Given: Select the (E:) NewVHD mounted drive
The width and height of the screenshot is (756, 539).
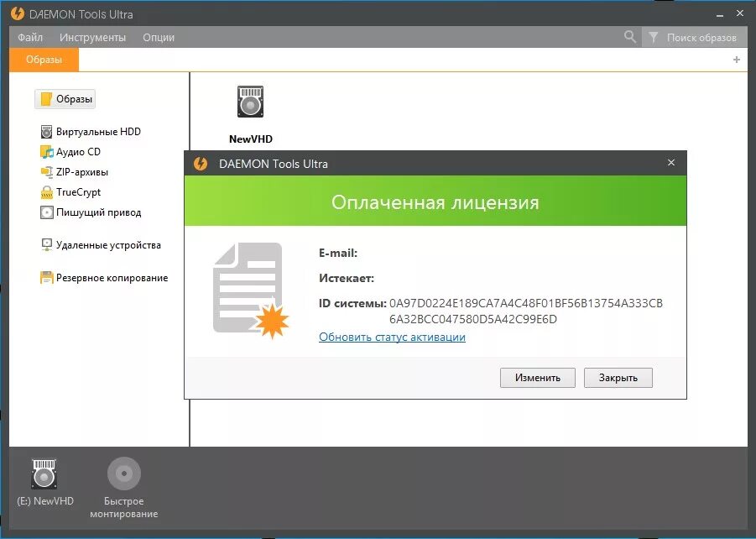Looking at the screenshot, I should coord(44,480).
